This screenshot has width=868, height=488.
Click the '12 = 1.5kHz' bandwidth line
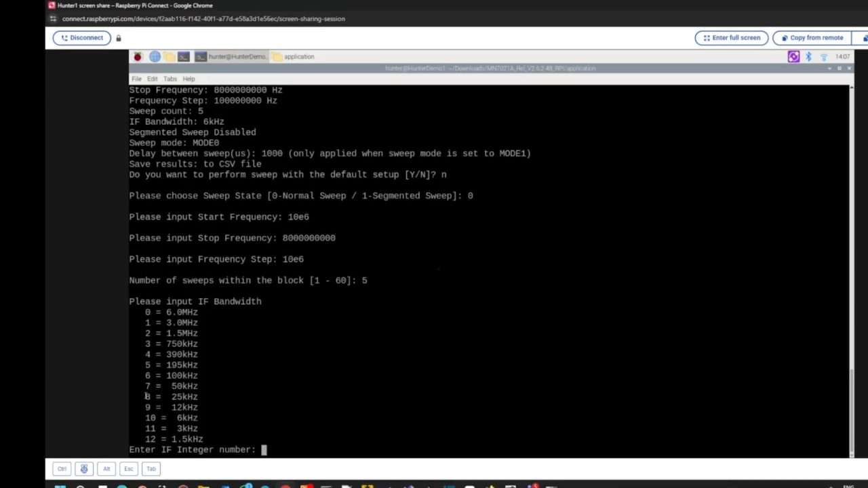click(x=174, y=439)
